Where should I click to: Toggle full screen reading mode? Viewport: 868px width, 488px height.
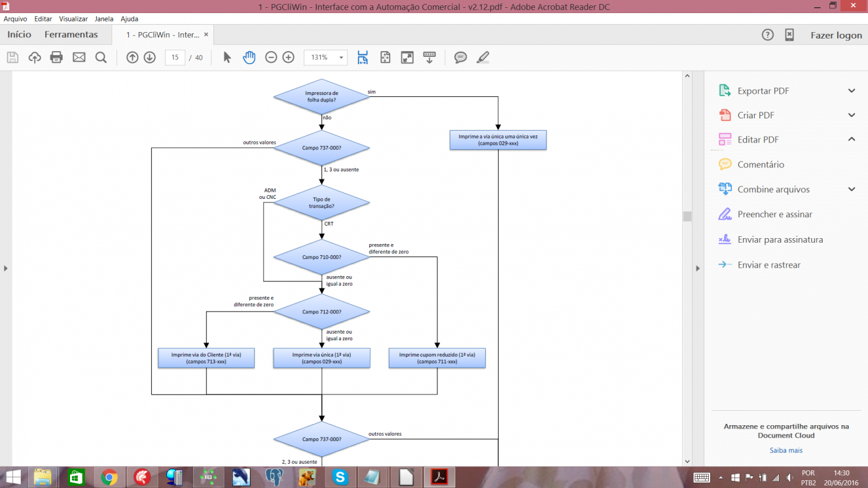(x=407, y=58)
